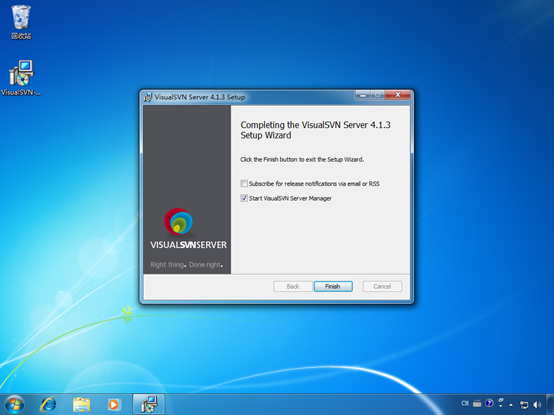This screenshot has height=415, width=554.
Task: Open Windows Explorer from taskbar
Action: click(82, 404)
